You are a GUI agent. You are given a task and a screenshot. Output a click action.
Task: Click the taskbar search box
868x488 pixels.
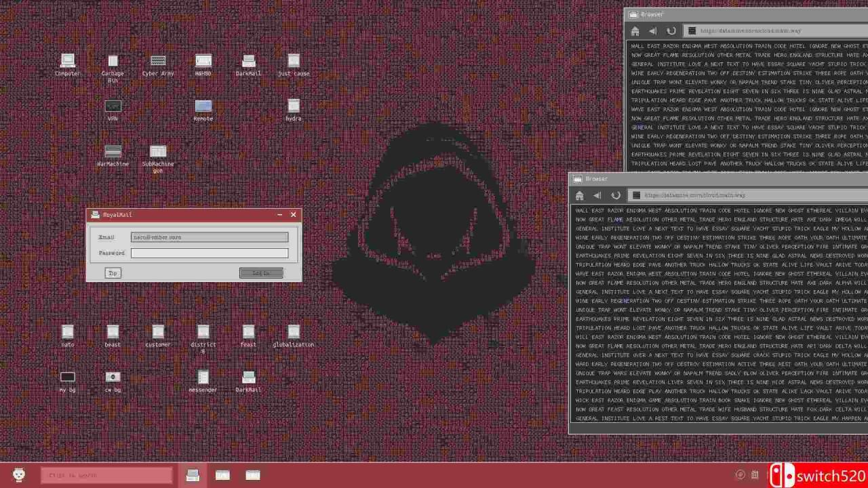point(105,474)
